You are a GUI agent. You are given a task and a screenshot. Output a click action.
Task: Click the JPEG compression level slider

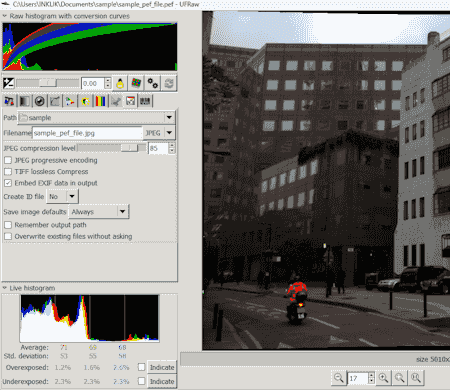112,148
